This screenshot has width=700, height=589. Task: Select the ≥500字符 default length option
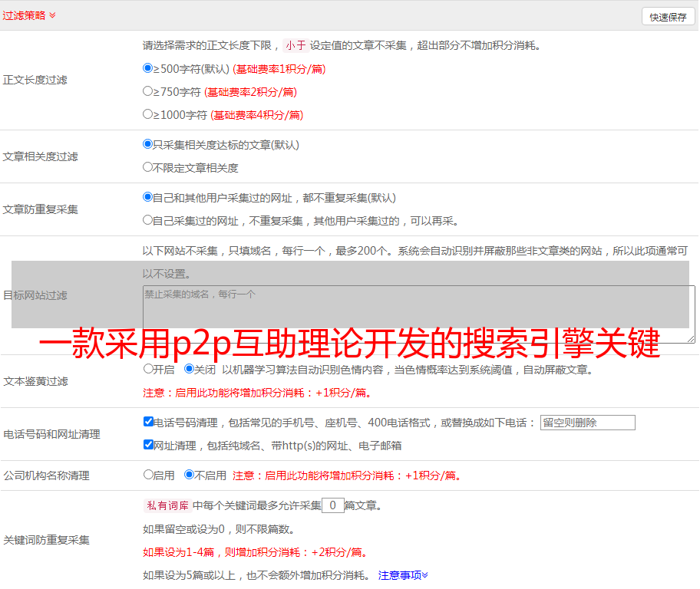(x=148, y=68)
